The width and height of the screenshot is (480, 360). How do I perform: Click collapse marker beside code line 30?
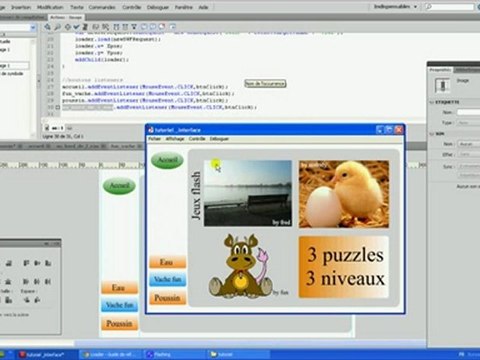pyautogui.click(x=58, y=107)
